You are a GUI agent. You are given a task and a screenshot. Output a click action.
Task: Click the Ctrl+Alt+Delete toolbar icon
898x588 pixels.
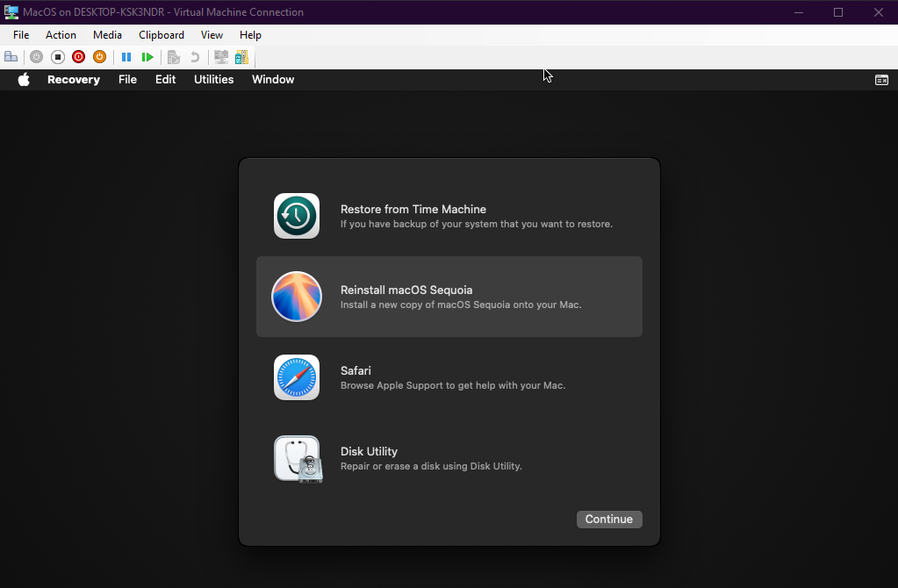[11, 57]
